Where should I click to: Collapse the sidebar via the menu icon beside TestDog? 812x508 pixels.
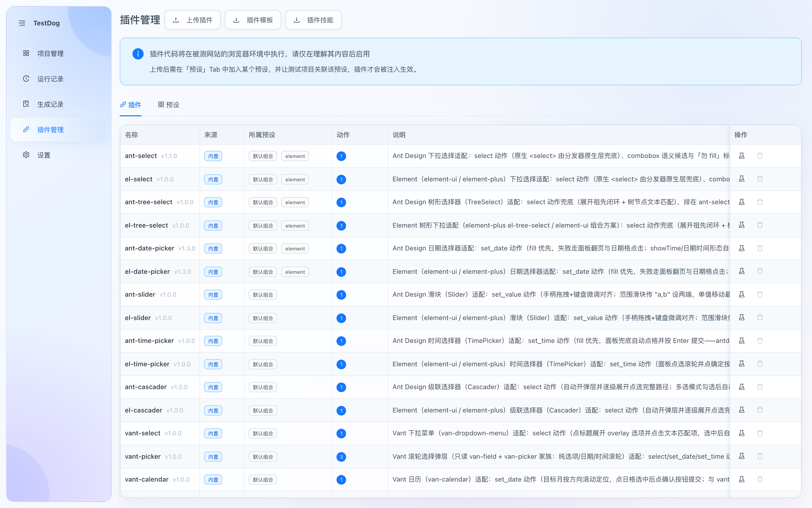(x=22, y=23)
